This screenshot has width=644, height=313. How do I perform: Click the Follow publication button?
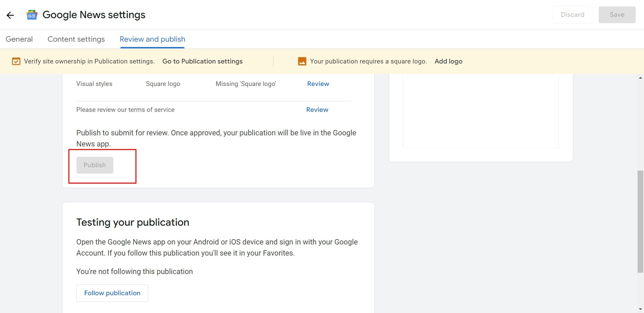click(112, 293)
